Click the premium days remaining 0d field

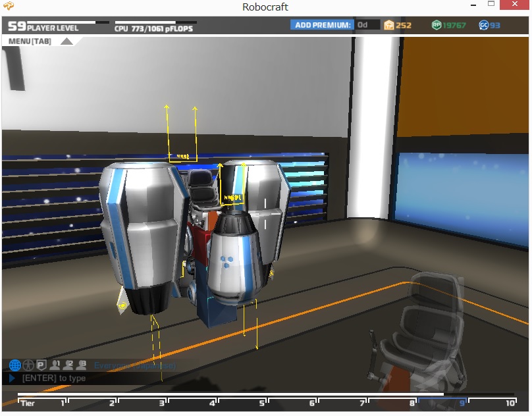[367, 25]
